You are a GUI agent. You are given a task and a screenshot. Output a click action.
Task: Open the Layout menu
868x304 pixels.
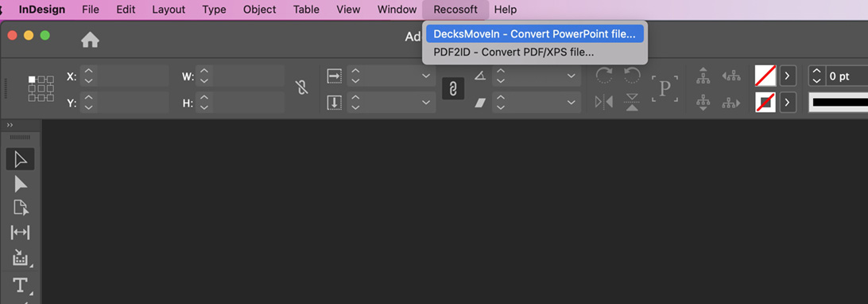point(169,10)
